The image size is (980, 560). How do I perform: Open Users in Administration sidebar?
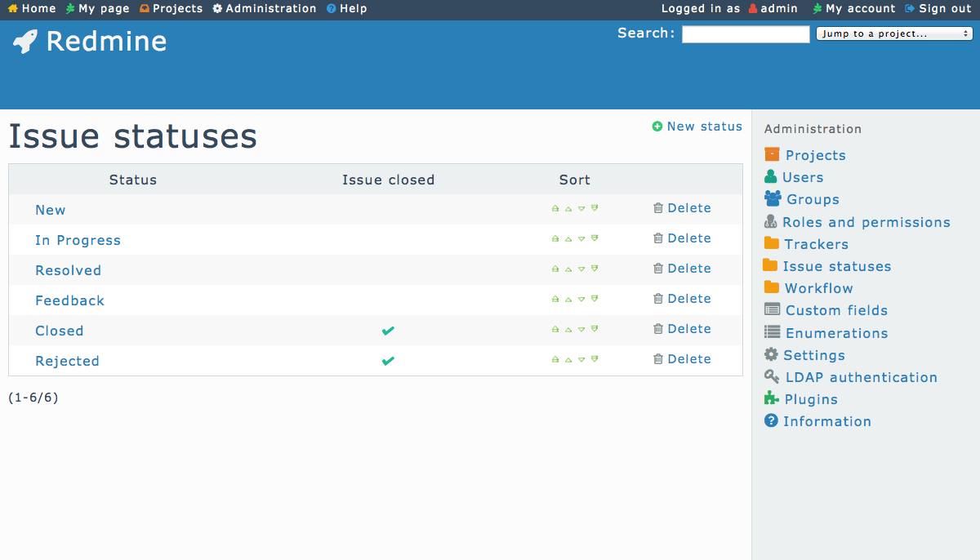tap(794, 177)
